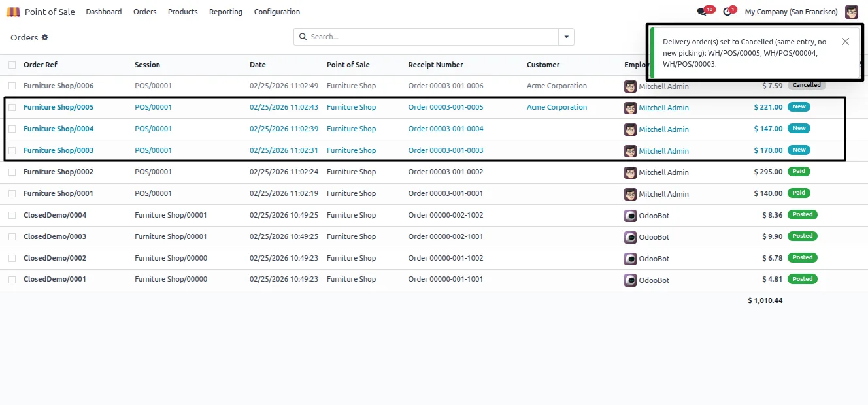Expand the search options dropdown arrow
The height and width of the screenshot is (405, 868).
pos(566,37)
